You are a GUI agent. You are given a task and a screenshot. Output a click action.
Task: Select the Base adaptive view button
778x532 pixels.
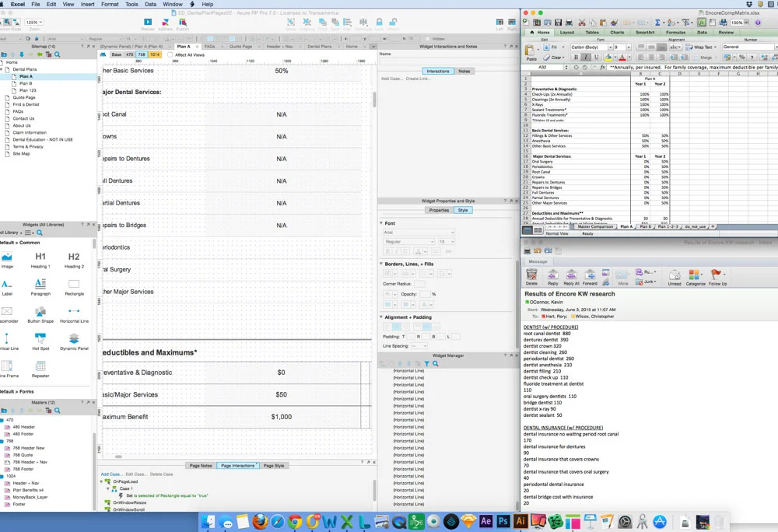click(x=117, y=54)
